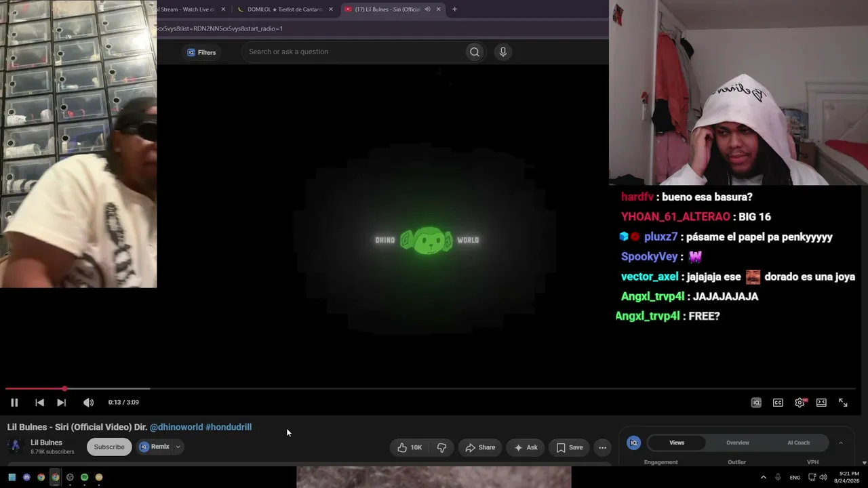Select the Overview tab in vidIQ panel

(738, 443)
